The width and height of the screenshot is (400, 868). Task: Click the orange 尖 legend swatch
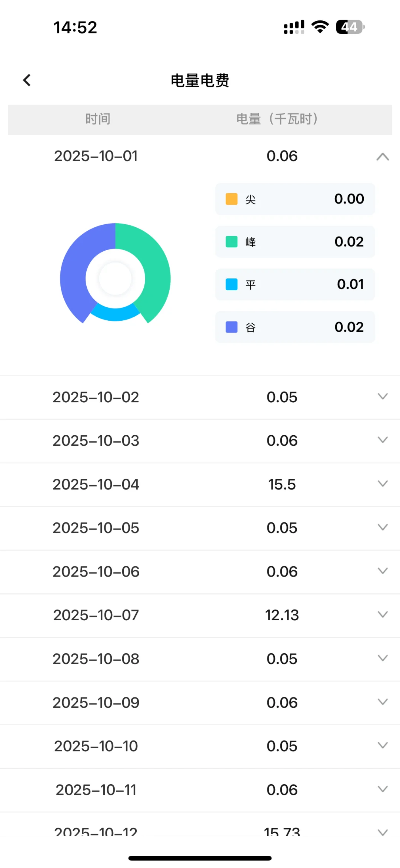coord(231,199)
